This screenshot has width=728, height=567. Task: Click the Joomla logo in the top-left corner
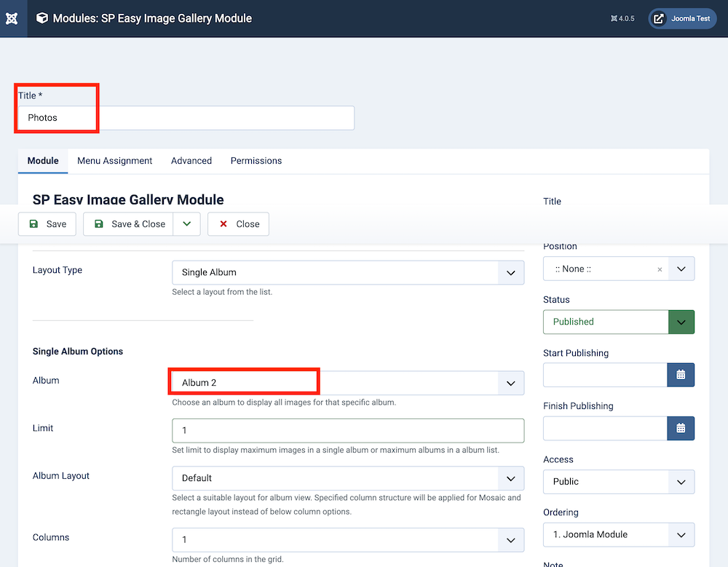coord(12,18)
